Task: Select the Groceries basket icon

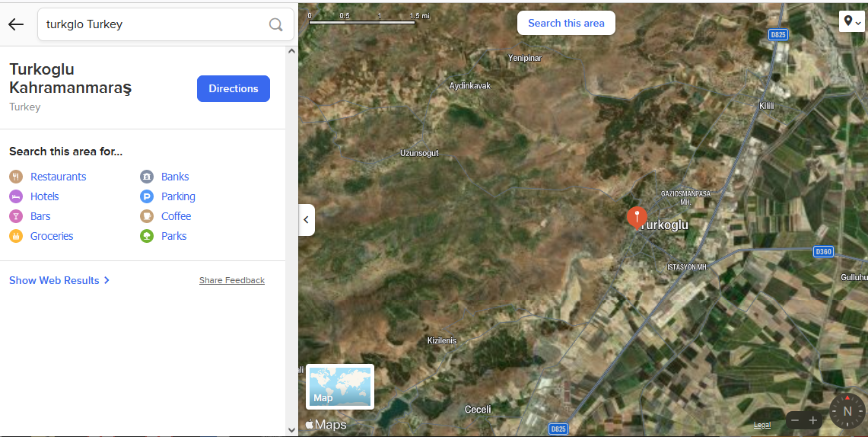Action: point(16,236)
